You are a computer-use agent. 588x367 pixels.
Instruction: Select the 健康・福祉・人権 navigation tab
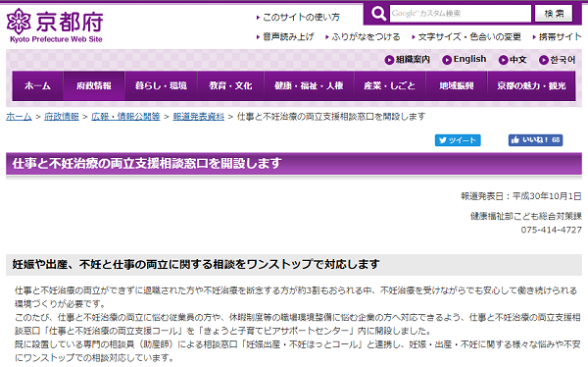click(309, 86)
